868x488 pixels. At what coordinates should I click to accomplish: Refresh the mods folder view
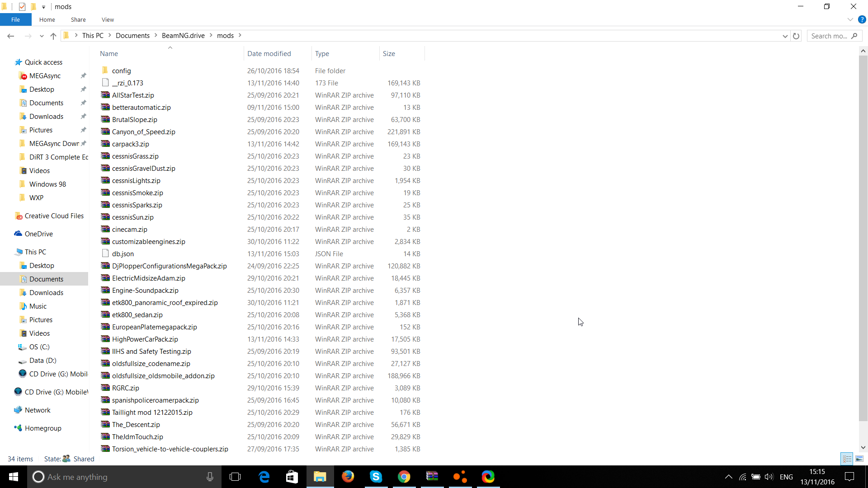pos(796,36)
